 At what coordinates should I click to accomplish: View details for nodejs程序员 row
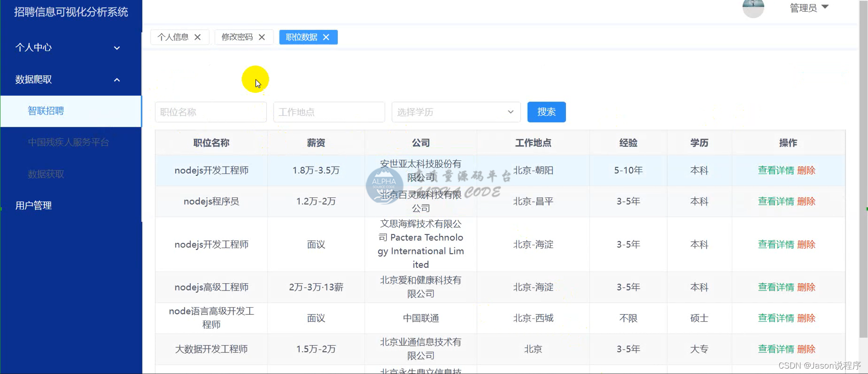tap(776, 201)
